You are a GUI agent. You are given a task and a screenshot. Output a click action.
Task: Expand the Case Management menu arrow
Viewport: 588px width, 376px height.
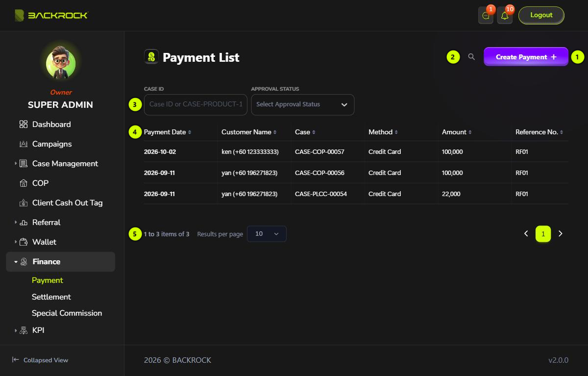(x=16, y=164)
